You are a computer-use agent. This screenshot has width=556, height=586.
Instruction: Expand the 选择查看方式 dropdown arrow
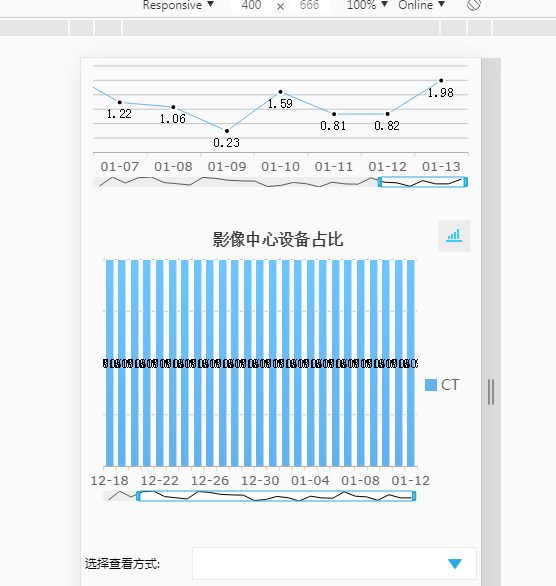pyautogui.click(x=455, y=564)
